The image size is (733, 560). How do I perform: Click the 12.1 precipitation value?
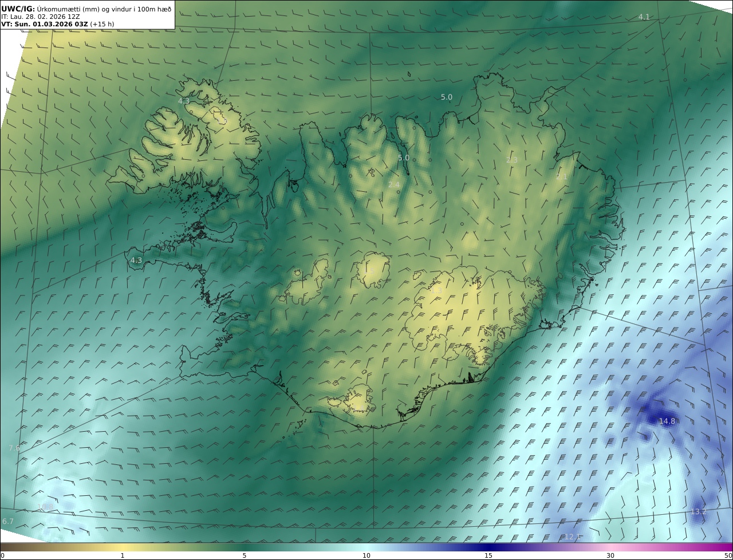[x=572, y=537]
